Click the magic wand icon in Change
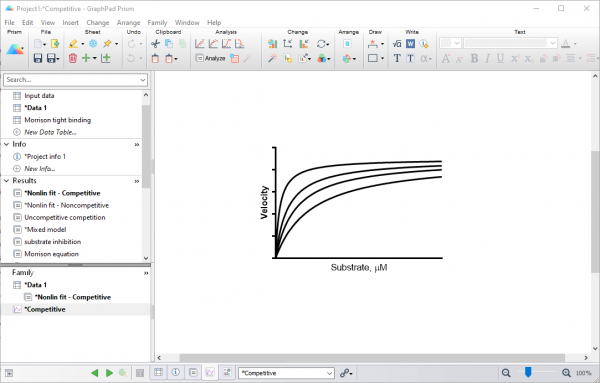Viewport: 600px width, 383px height. [x=272, y=58]
